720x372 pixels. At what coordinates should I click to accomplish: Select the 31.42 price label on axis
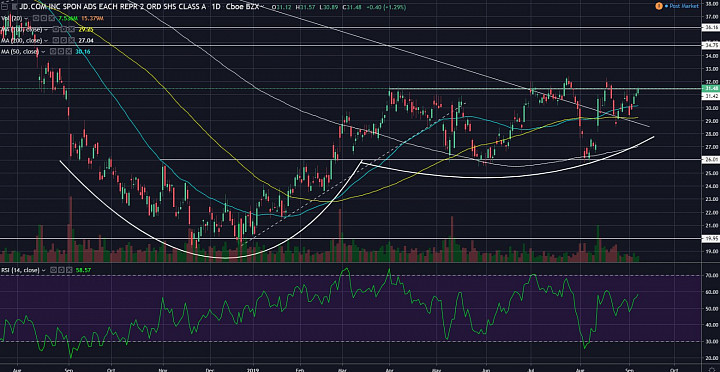(711, 96)
